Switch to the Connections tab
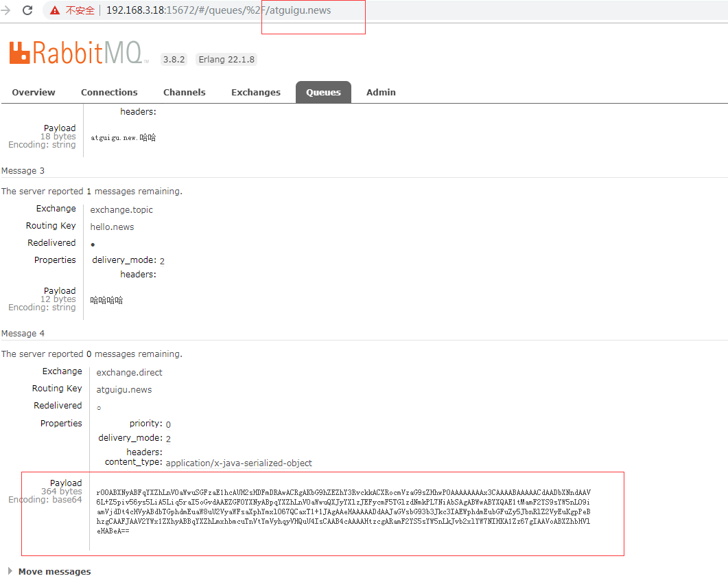 (109, 92)
